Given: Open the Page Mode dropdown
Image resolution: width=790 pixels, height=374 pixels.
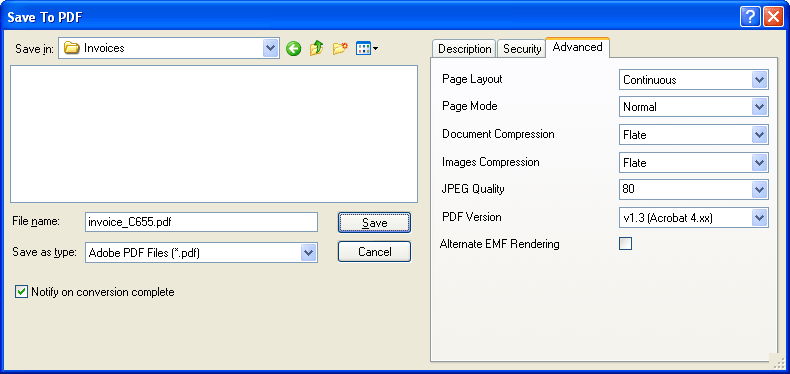Looking at the screenshot, I should [759, 107].
